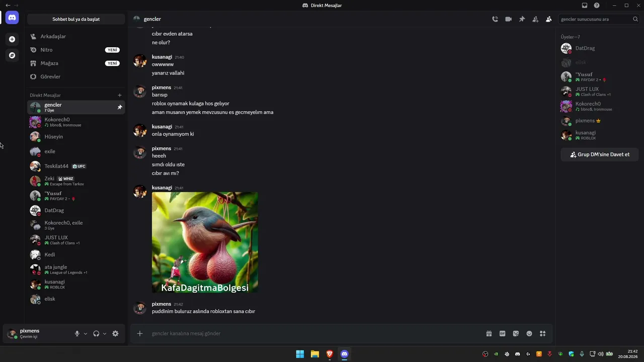Open the Arkadaşlar tab
This screenshot has width=644, height=362.
coord(76,36)
